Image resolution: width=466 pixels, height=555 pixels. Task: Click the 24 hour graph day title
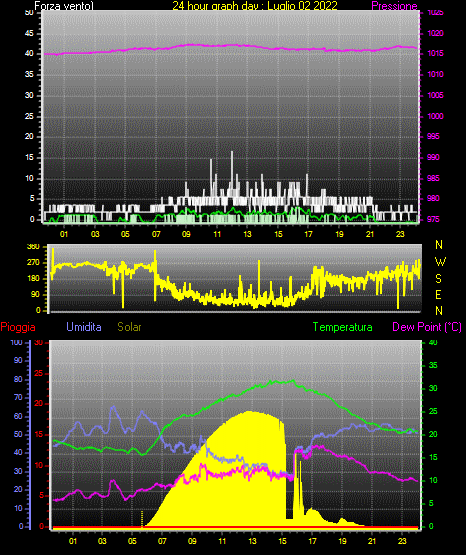(255, 6)
